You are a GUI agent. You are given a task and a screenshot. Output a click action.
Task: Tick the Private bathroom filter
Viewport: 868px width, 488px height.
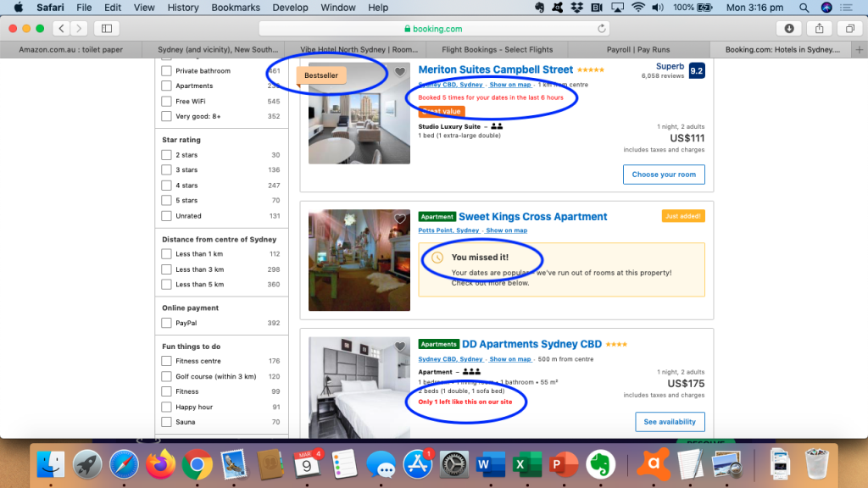pyautogui.click(x=166, y=71)
